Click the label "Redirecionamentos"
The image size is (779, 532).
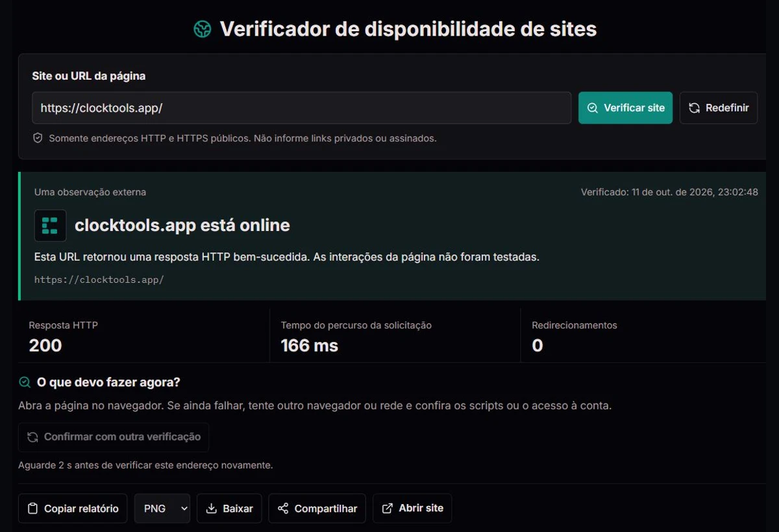pyautogui.click(x=575, y=325)
